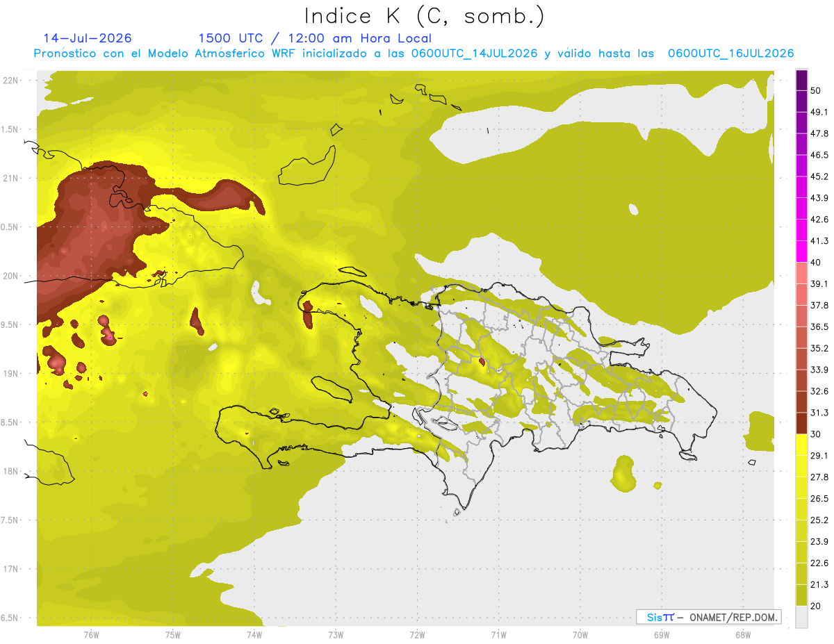Click the '74W' longitude label

[x=254, y=634]
